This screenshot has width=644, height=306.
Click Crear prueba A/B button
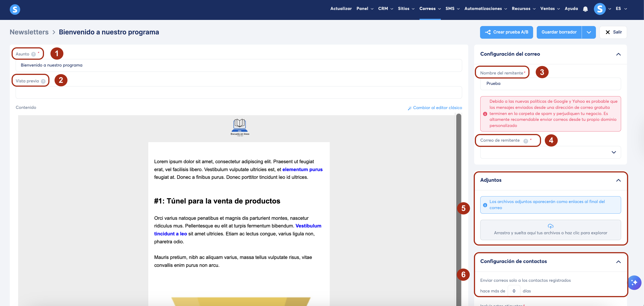[506, 32]
